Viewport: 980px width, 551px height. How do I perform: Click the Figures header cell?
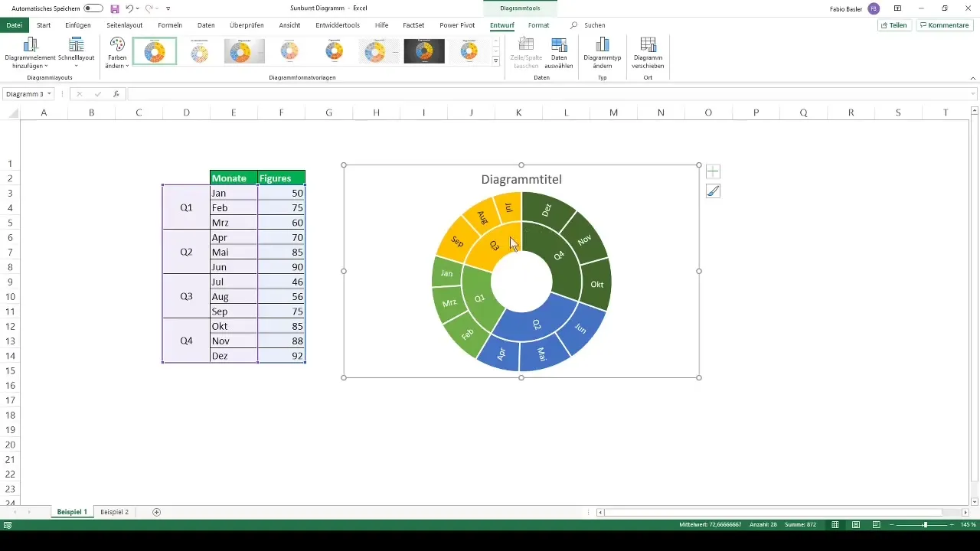[x=281, y=178]
